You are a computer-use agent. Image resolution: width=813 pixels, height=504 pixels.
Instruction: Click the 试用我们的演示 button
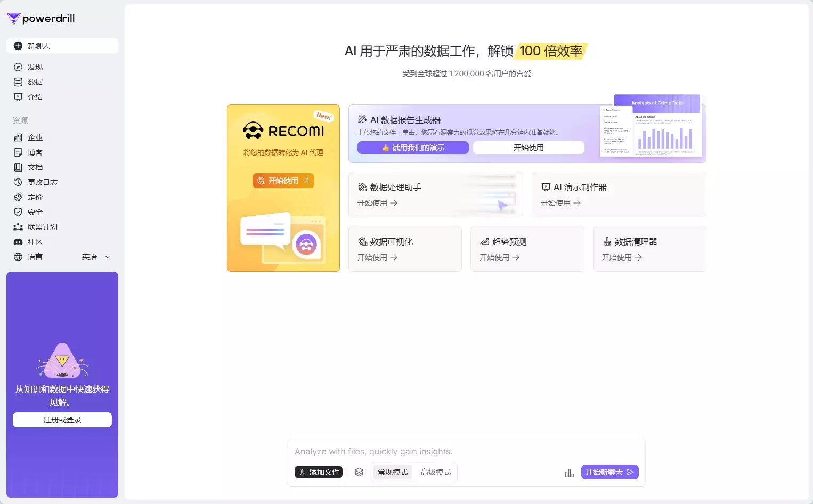point(413,148)
